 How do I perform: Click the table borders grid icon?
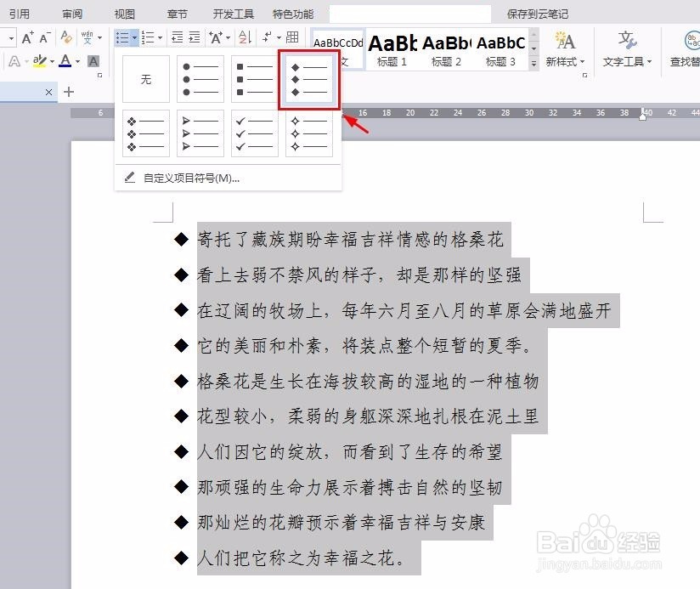point(292,37)
